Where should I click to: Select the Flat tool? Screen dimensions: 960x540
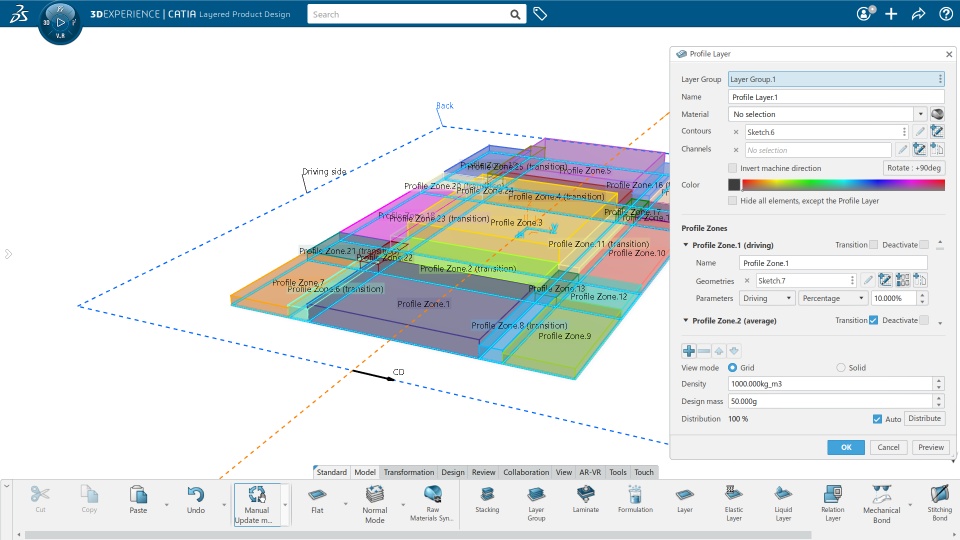click(317, 500)
